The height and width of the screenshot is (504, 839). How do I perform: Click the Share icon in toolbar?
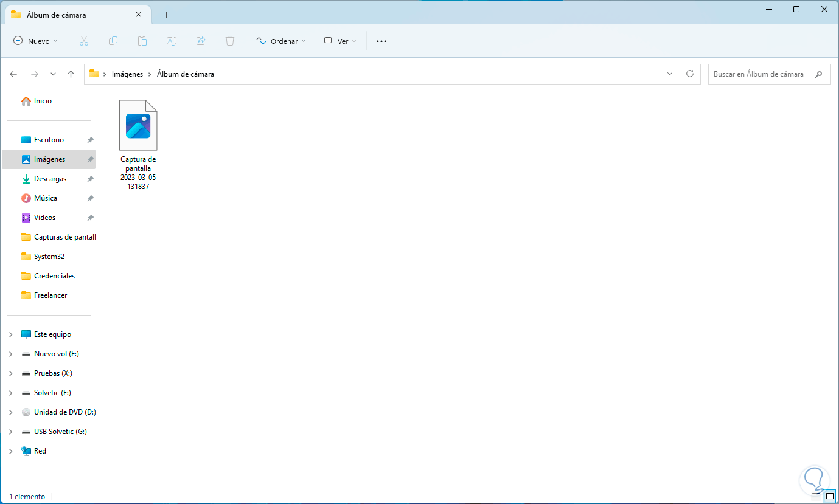coord(201,41)
